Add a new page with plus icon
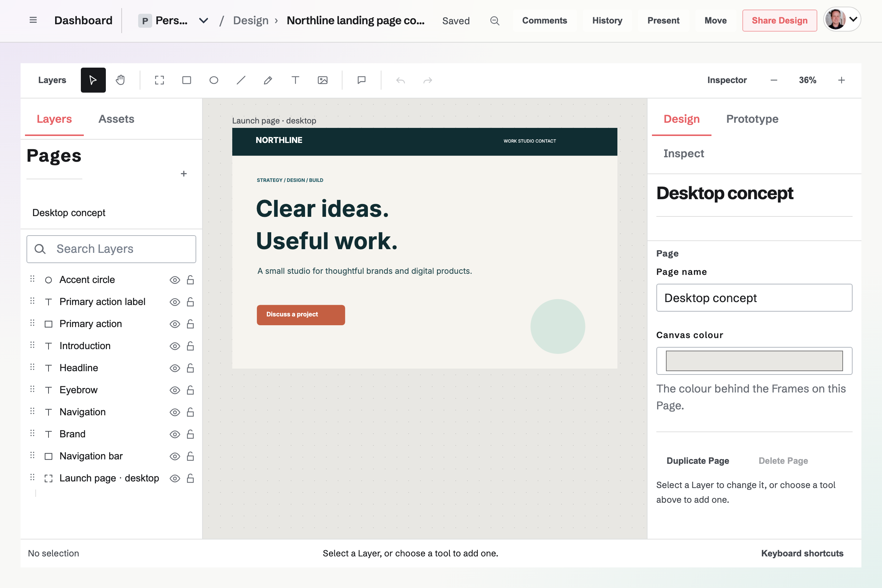 183,173
